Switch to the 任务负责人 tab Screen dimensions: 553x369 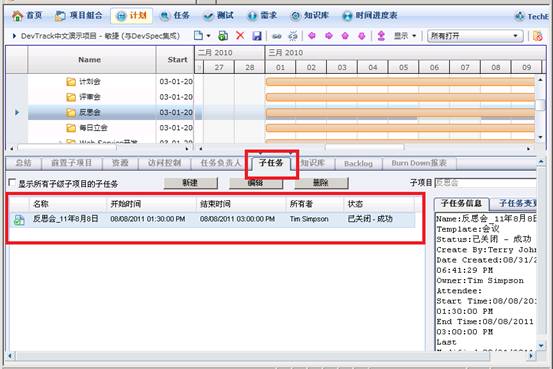[x=220, y=163]
